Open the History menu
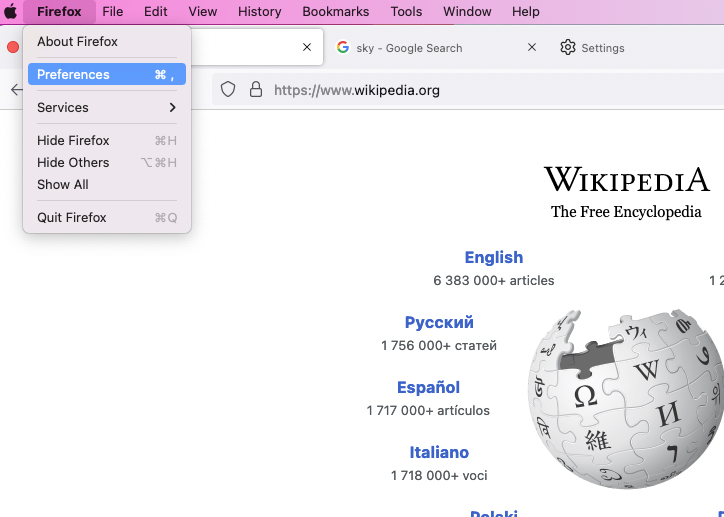The height and width of the screenshot is (517, 724). (x=259, y=12)
